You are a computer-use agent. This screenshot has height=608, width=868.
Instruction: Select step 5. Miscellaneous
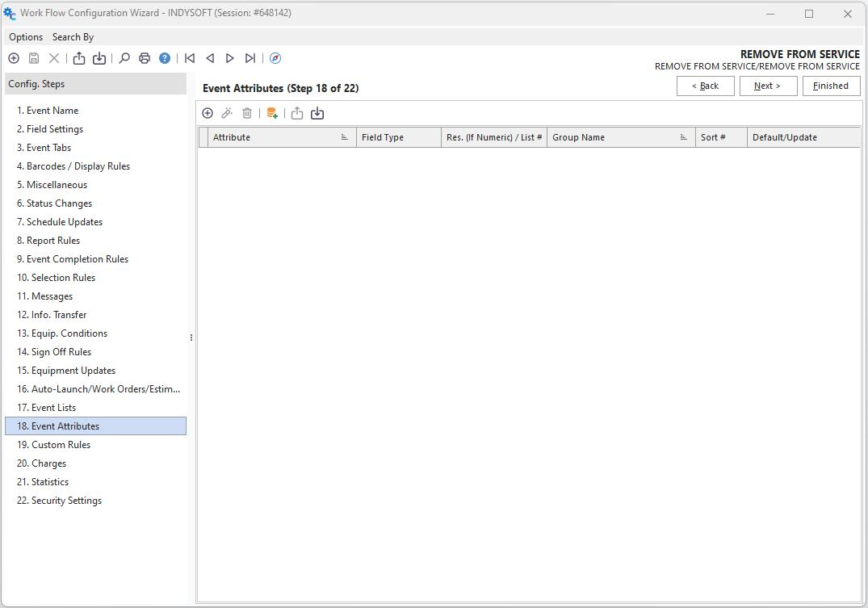95,184
